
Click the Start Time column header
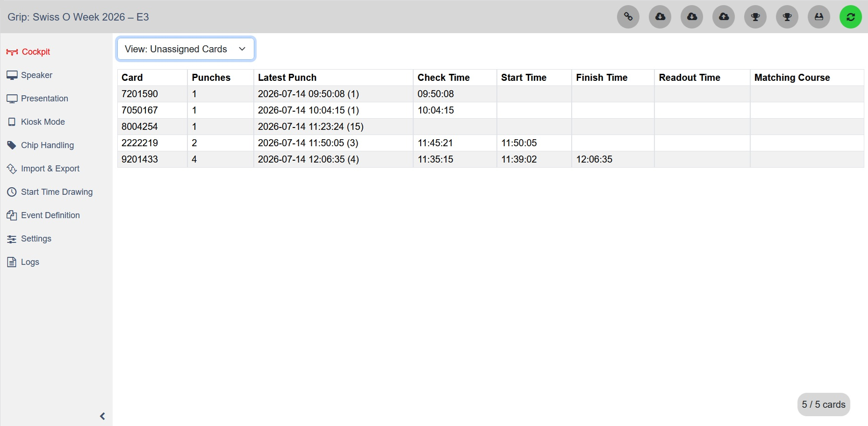pos(534,78)
